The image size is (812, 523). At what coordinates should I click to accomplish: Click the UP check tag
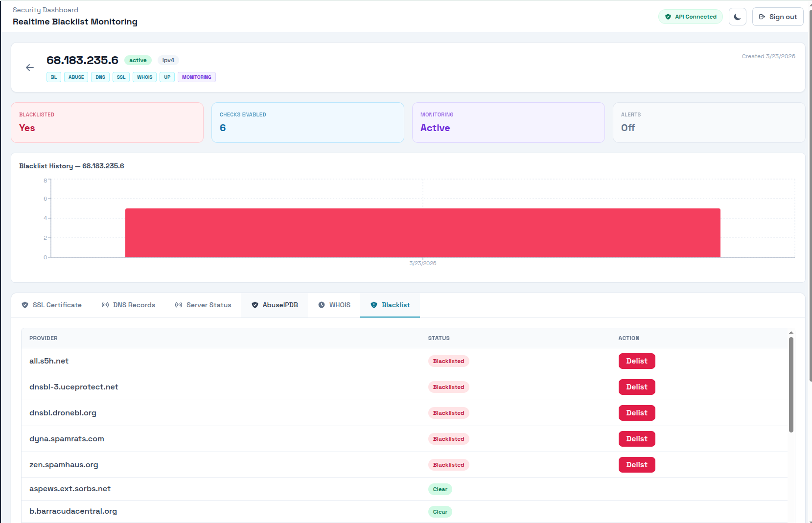167,77
